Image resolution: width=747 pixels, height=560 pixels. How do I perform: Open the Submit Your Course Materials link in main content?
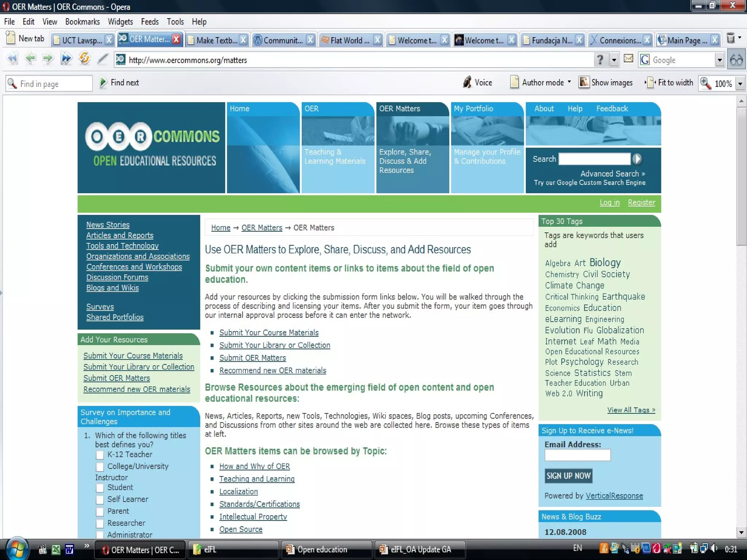point(269,332)
